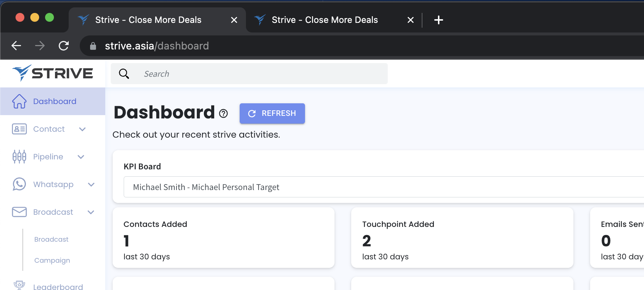Viewport: 644px width, 290px height.
Task: Open the Broadcast sub-link under Broadcast
Action: (x=51, y=239)
